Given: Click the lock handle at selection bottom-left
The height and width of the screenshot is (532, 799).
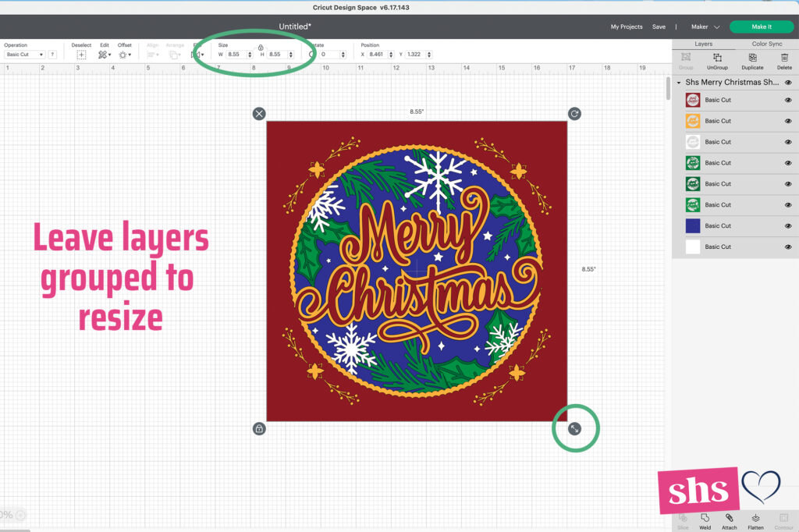Looking at the screenshot, I should click(259, 428).
